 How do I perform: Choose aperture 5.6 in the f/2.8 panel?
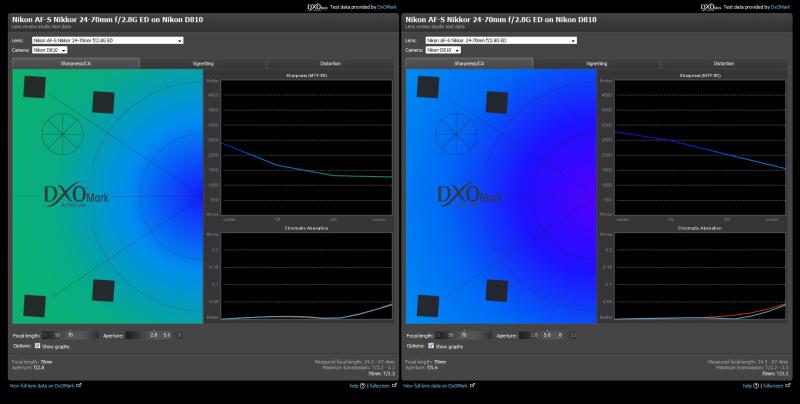pyautogui.click(x=166, y=335)
